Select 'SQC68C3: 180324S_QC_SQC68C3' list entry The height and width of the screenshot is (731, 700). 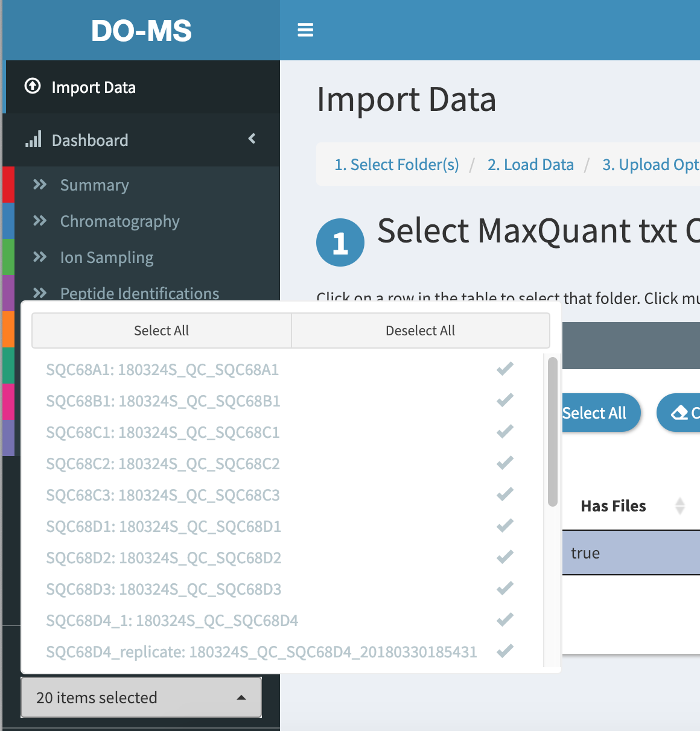point(163,495)
